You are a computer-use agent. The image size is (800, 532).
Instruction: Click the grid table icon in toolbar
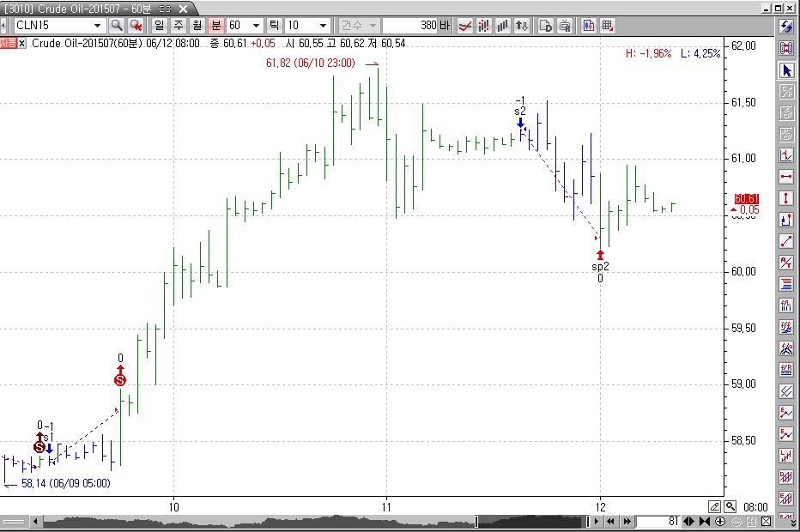pyautogui.click(x=608, y=26)
